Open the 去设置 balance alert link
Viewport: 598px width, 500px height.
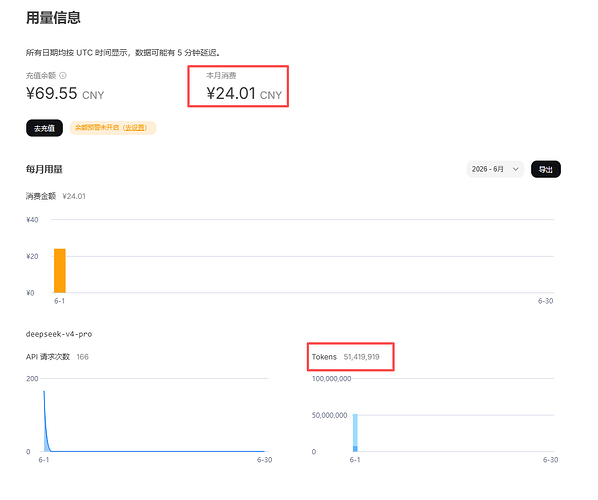(135, 128)
